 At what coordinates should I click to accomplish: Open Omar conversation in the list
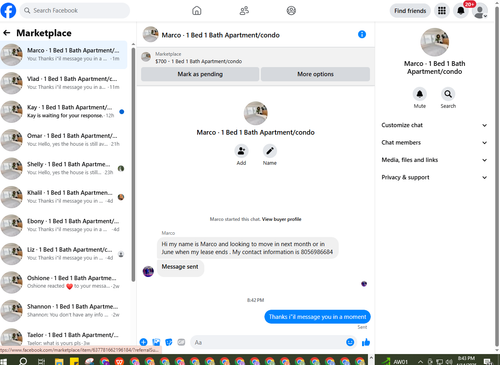(x=63, y=140)
